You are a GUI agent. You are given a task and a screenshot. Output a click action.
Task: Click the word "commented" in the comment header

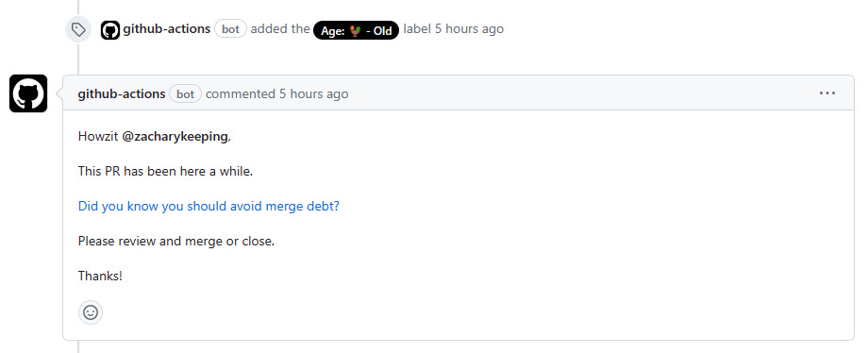[x=241, y=94]
